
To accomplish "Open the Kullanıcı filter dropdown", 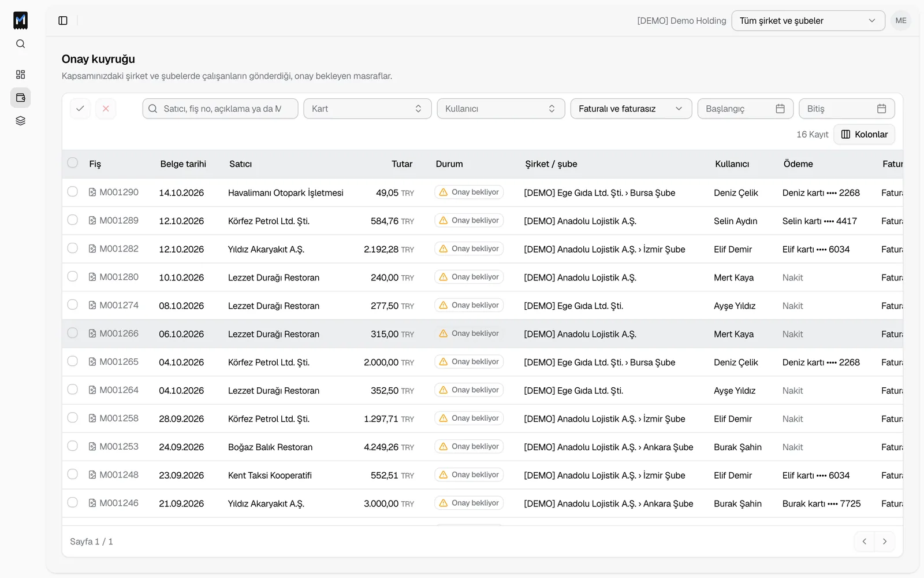I will tap(501, 109).
